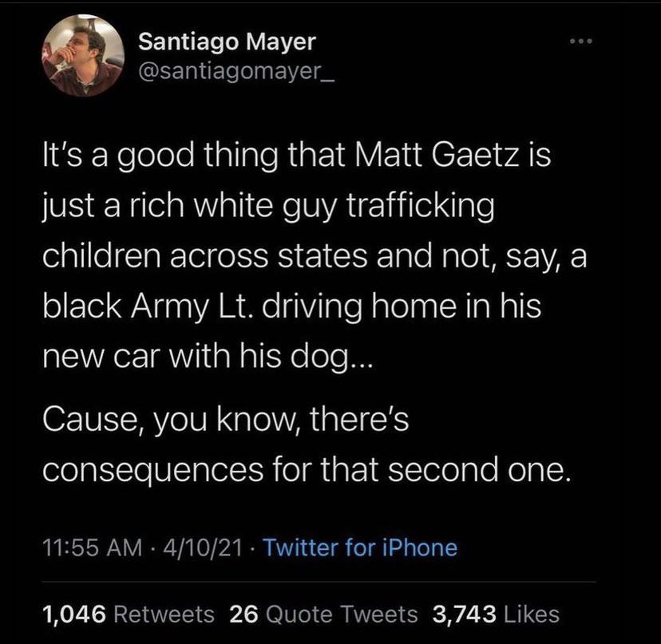
Task: Click the 3,743 likes count number
Action: click(x=464, y=614)
